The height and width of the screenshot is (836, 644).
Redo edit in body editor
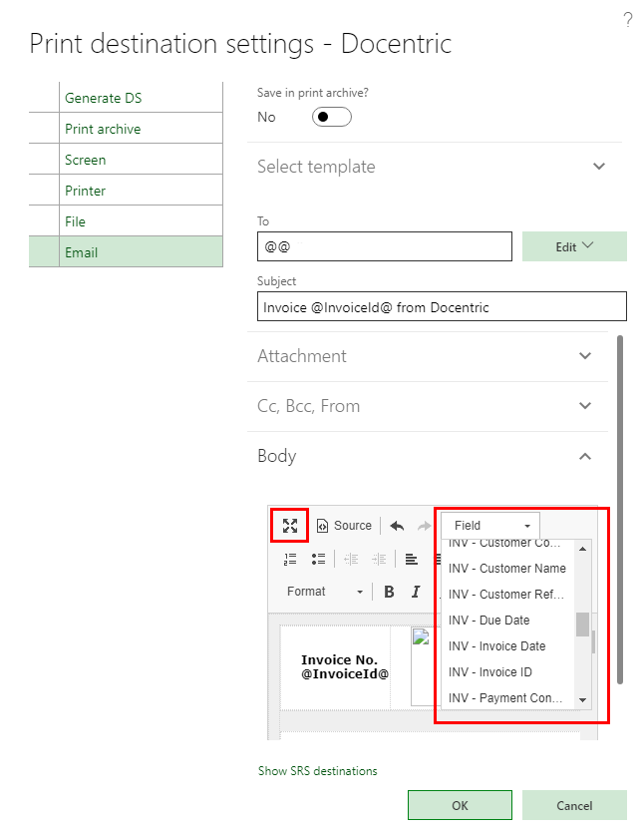(x=424, y=526)
